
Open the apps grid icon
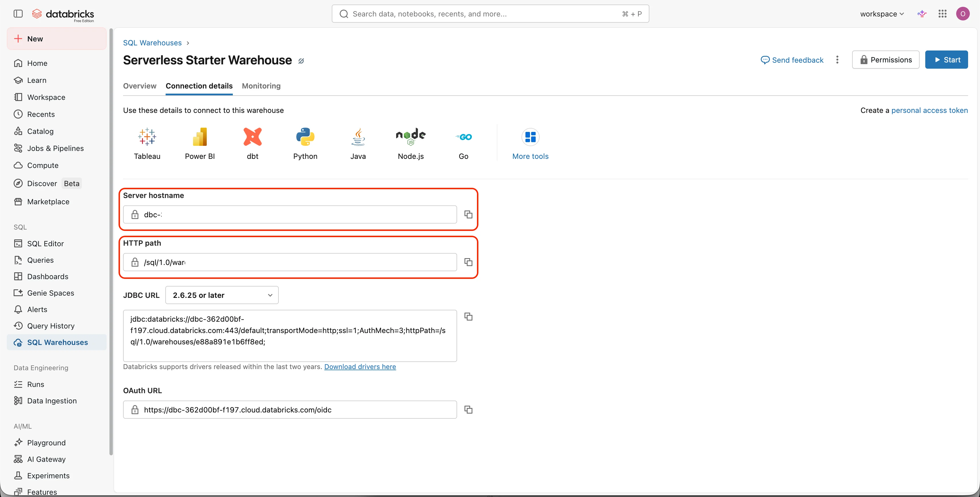tap(942, 14)
